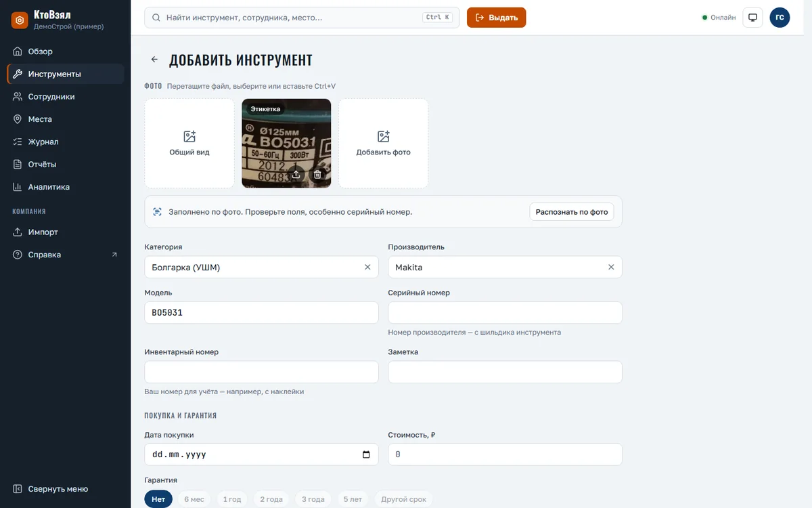Open Отчёты in the sidebar
The image size is (812, 508).
click(66, 165)
